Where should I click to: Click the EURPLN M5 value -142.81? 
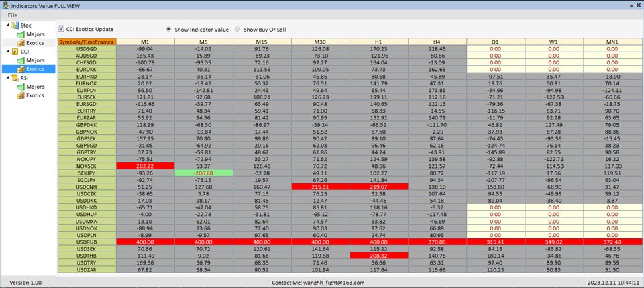point(204,90)
